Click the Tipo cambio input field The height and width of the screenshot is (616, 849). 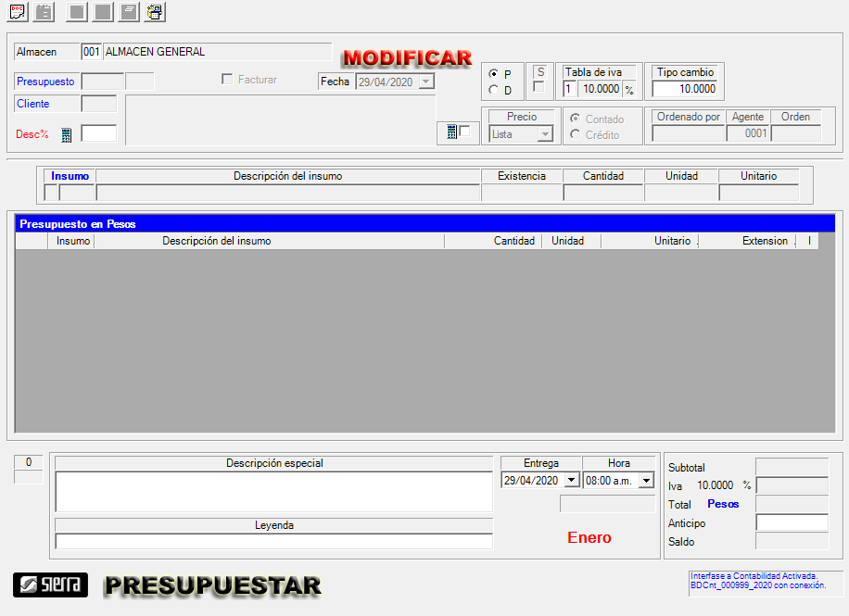685,89
